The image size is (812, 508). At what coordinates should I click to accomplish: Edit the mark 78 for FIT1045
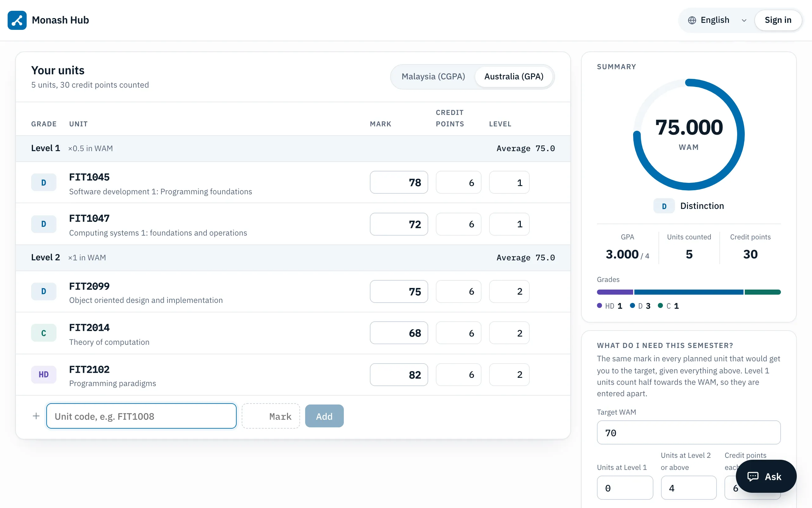tap(399, 183)
